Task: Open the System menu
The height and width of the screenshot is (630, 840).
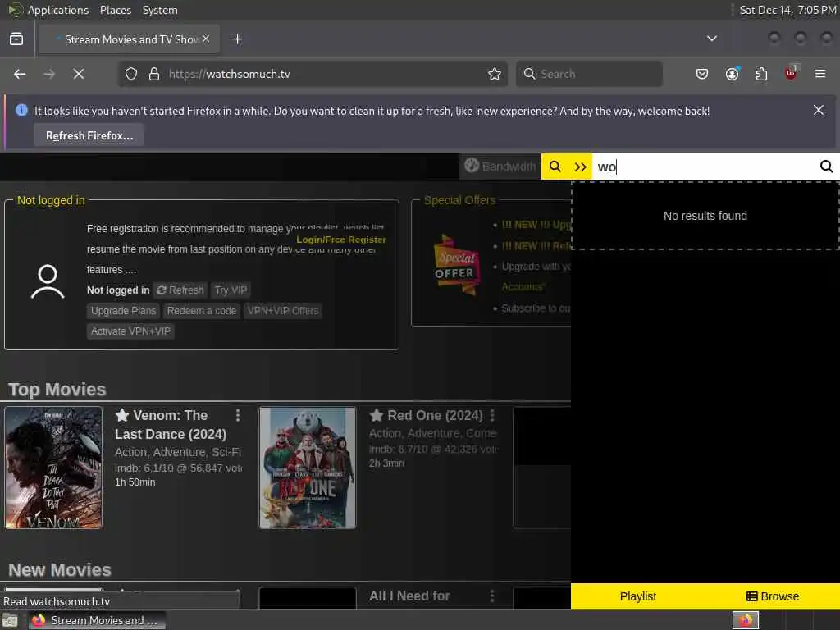Action: [160, 10]
